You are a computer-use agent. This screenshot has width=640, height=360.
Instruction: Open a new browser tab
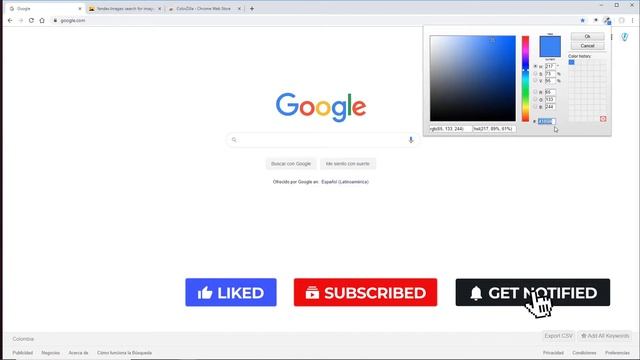click(x=252, y=9)
